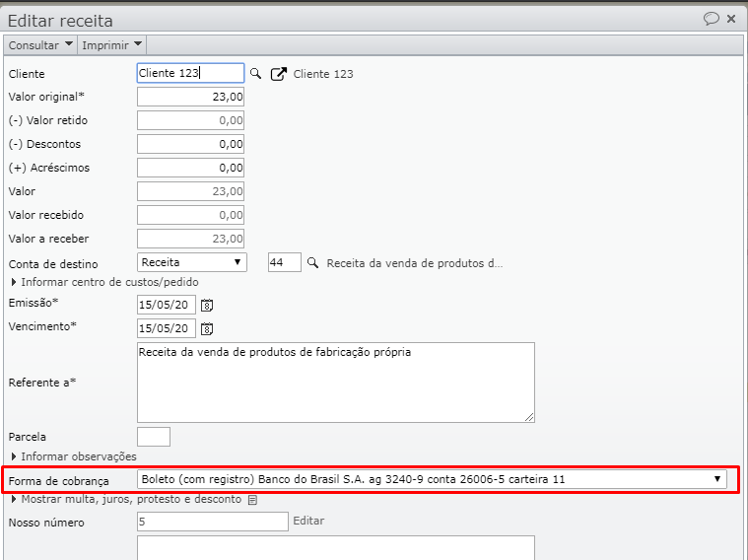Open Cliente 123 record via external link icon

[279, 74]
